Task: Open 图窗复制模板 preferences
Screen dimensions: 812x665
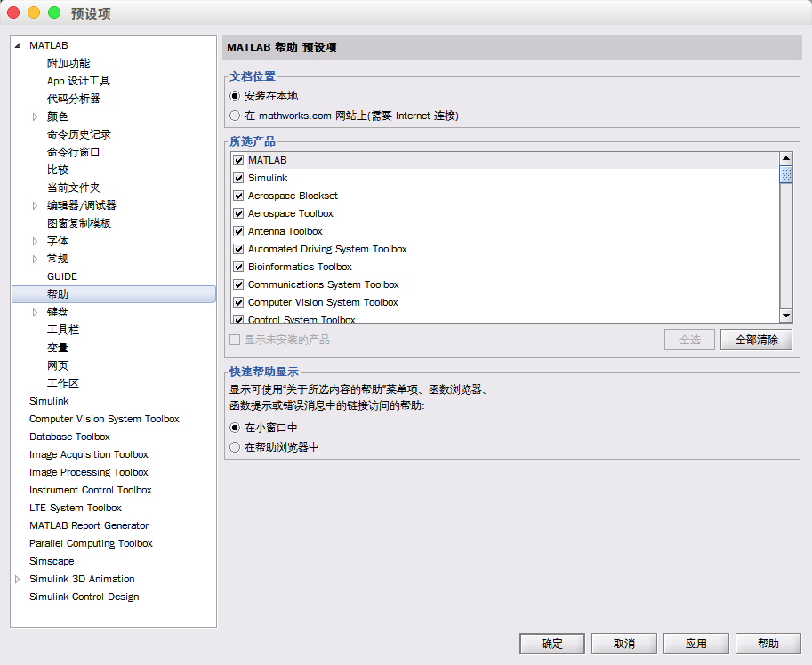Action: click(79, 223)
